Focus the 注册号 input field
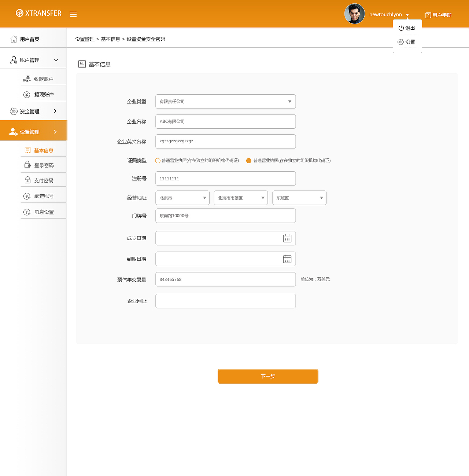Image resolution: width=469 pixels, height=476 pixels. tap(226, 179)
